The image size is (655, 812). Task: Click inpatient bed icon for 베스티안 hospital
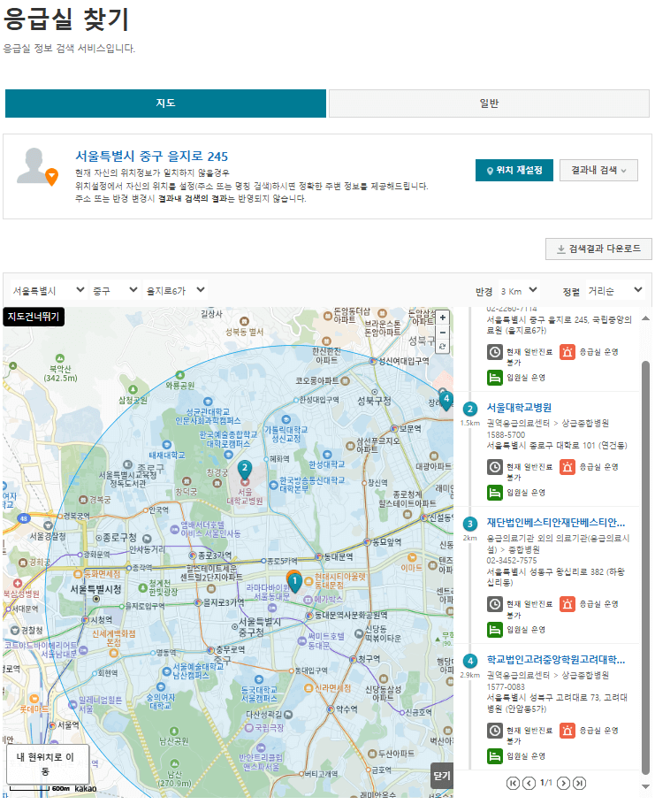point(495,630)
